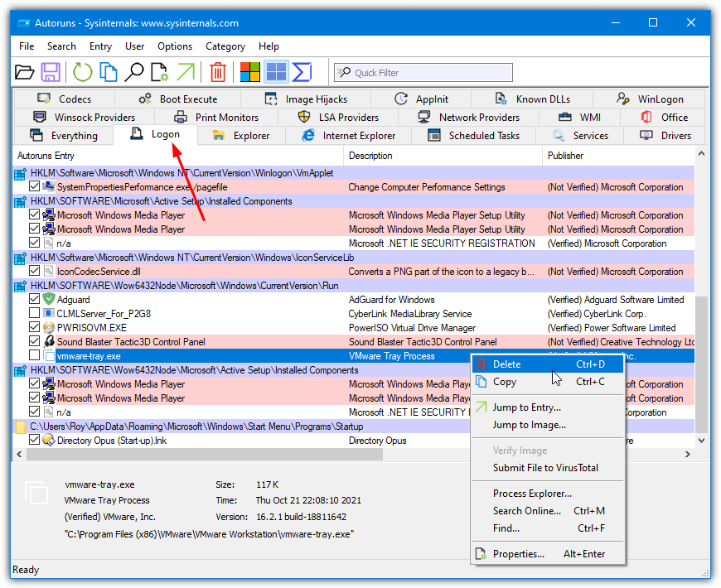The image size is (721, 588).
Task: Click the Sound Blaster headphones icon
Action: (49, 341)
